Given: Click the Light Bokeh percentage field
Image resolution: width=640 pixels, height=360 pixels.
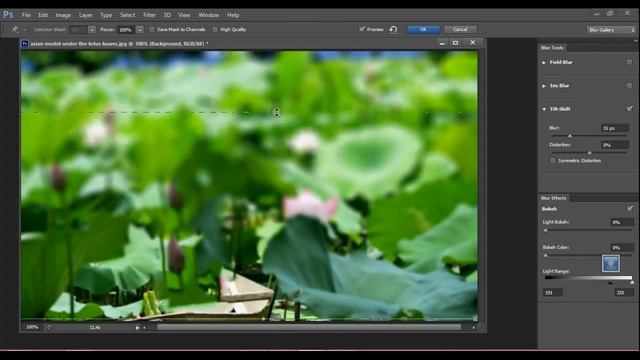Looking at the screenshot, I should pyautogui.click(x=622, y=222).
